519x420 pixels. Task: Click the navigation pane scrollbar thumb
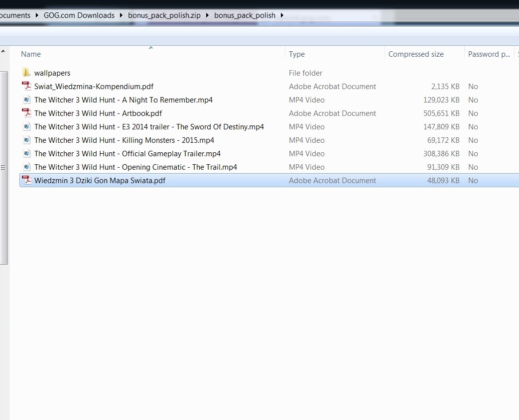click(x=3, y=168)
